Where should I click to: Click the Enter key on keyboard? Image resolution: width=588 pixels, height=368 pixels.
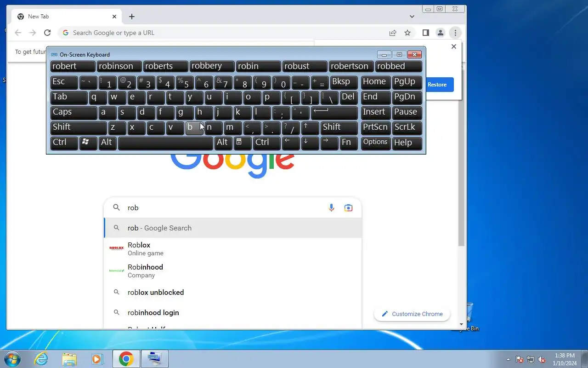tap(334, 112)
